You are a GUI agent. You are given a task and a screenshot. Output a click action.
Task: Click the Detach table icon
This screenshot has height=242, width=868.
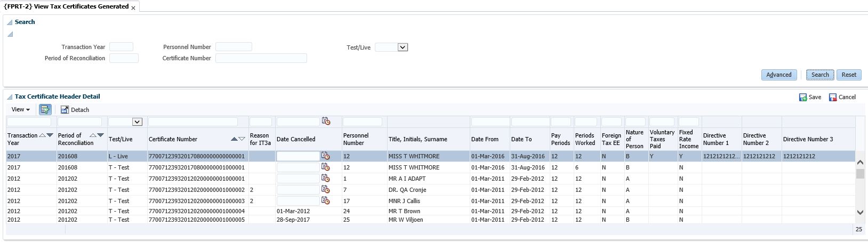(x=65, y=110)
